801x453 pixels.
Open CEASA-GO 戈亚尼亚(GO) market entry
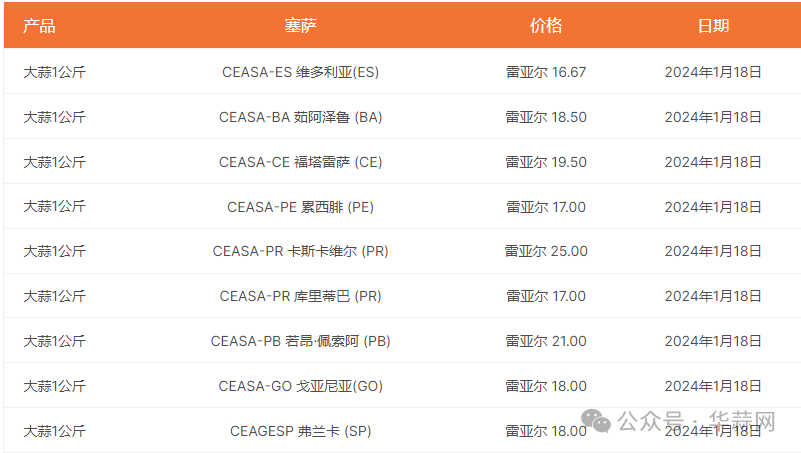click(300, 386)
